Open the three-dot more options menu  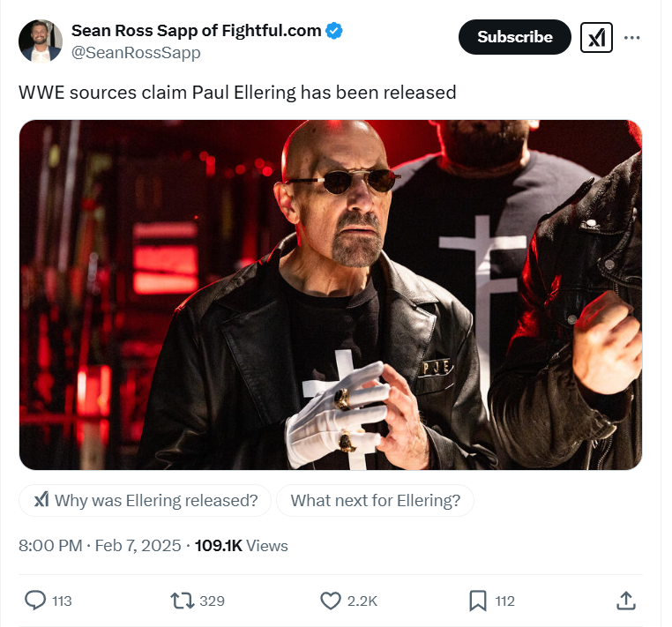632,37
